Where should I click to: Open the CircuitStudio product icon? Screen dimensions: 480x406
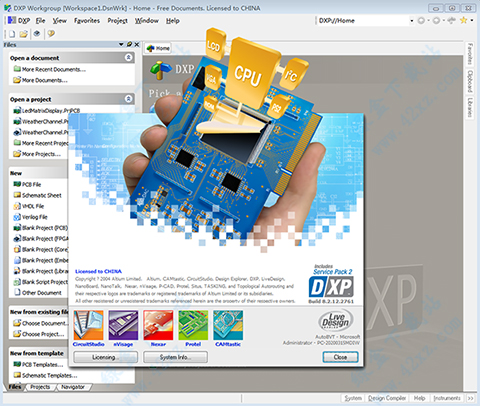[88, 325]
